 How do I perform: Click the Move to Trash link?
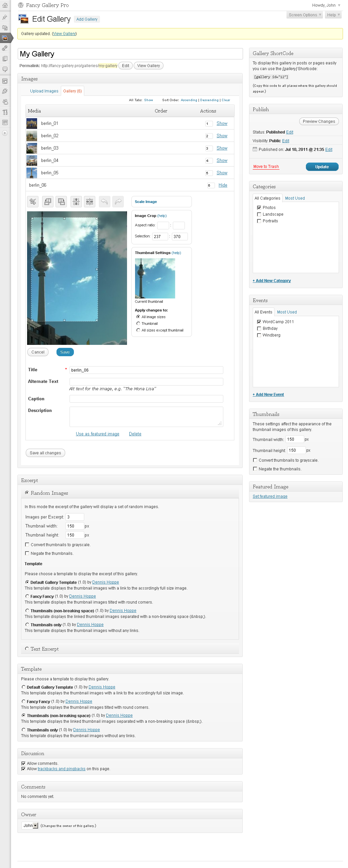[266, 167]
